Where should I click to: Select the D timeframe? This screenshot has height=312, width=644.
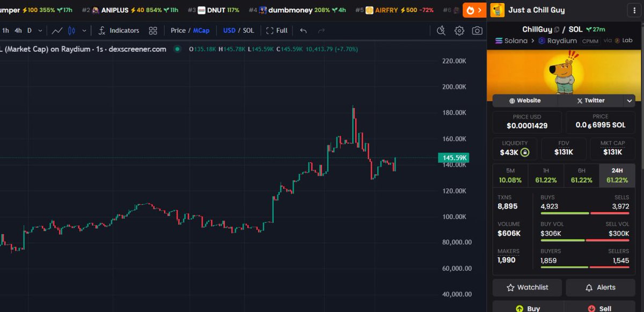pos(30,31)
